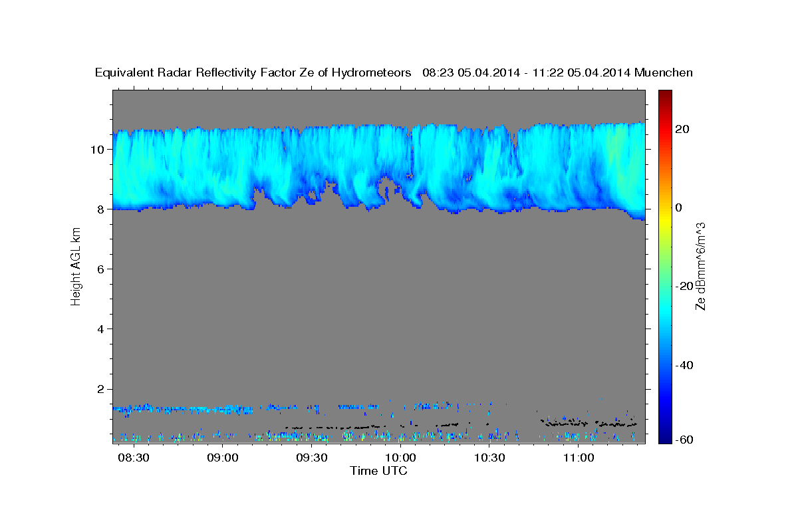Viewport: 798px width, 532px height.
Task: Click the 10:00 time tick label
Action: (401, 458)
